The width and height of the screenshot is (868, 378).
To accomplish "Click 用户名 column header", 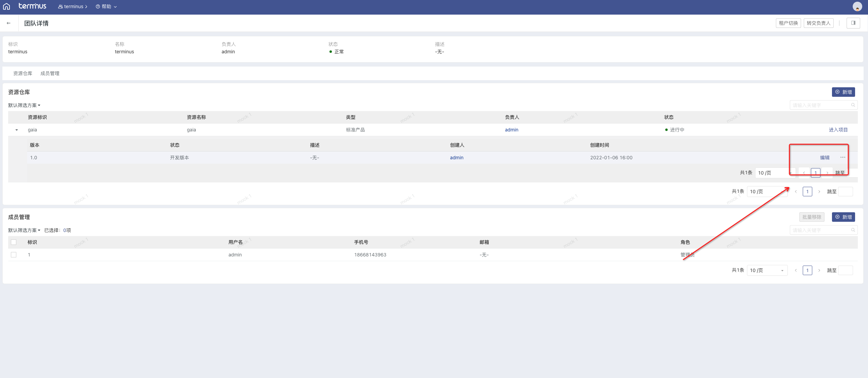I will tap(236, 242).
